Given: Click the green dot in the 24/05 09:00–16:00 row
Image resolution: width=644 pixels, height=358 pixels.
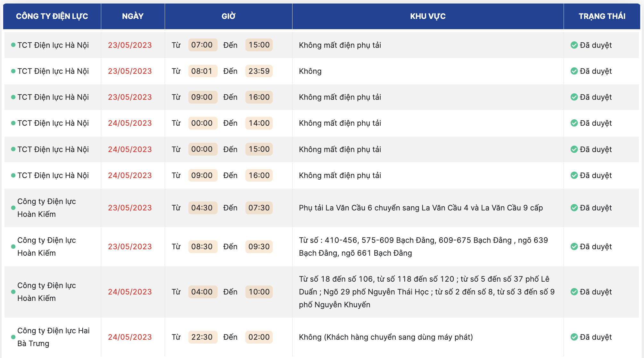Looking at the screenshot, I should pyautogui.click(x=13, y=175).
